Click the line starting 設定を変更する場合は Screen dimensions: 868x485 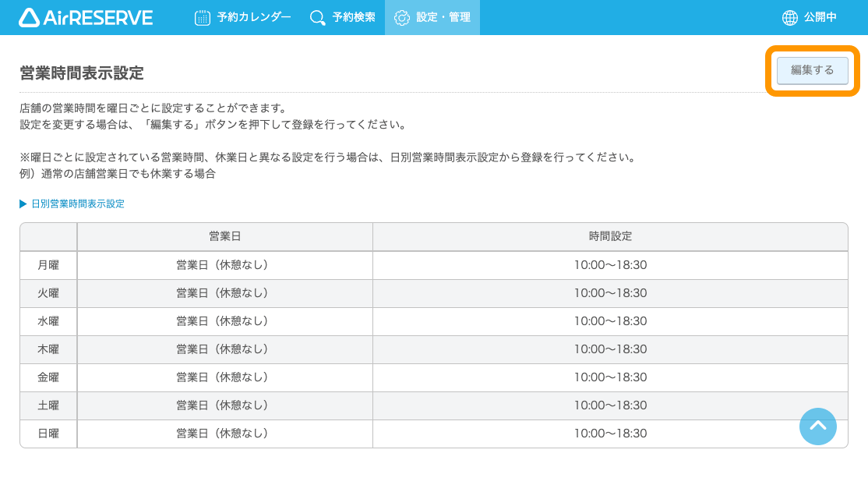click(213, 125)
